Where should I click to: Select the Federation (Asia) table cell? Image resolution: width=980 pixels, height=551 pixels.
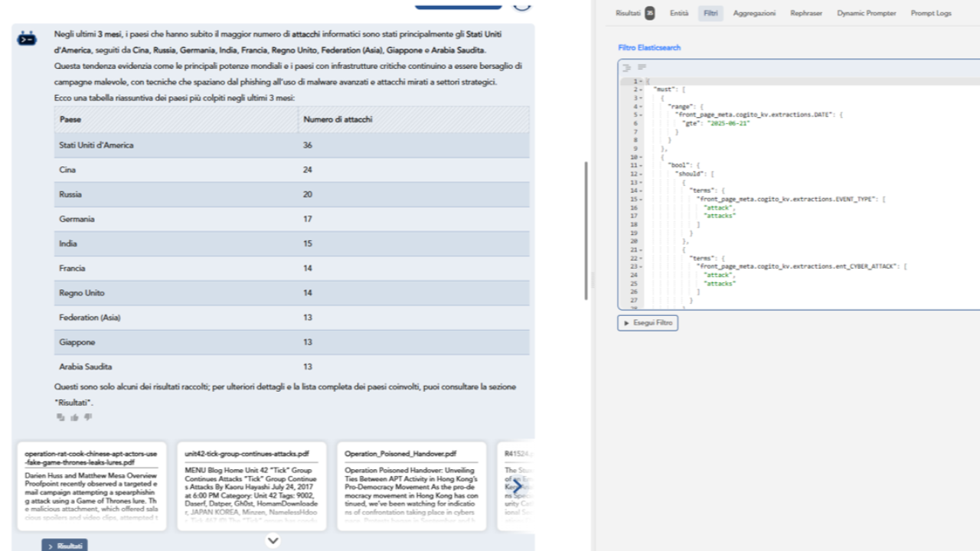coord(176,318)
